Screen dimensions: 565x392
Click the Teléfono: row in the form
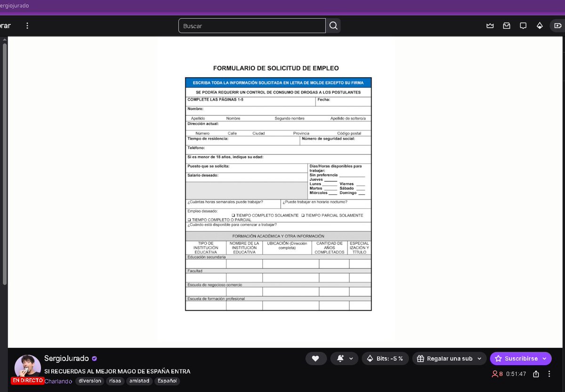point(278,150)
